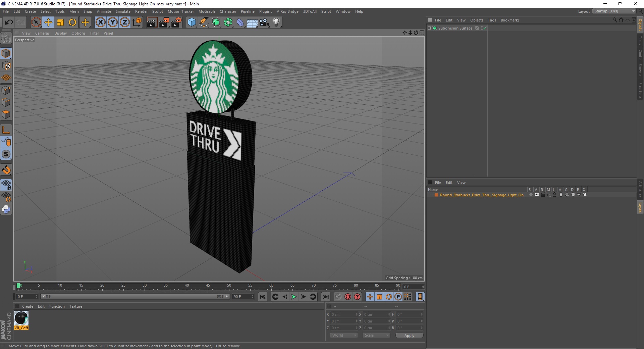644x349 pixels.
Task: Switch to Edges mode
Action: click(x=6, y=102)
